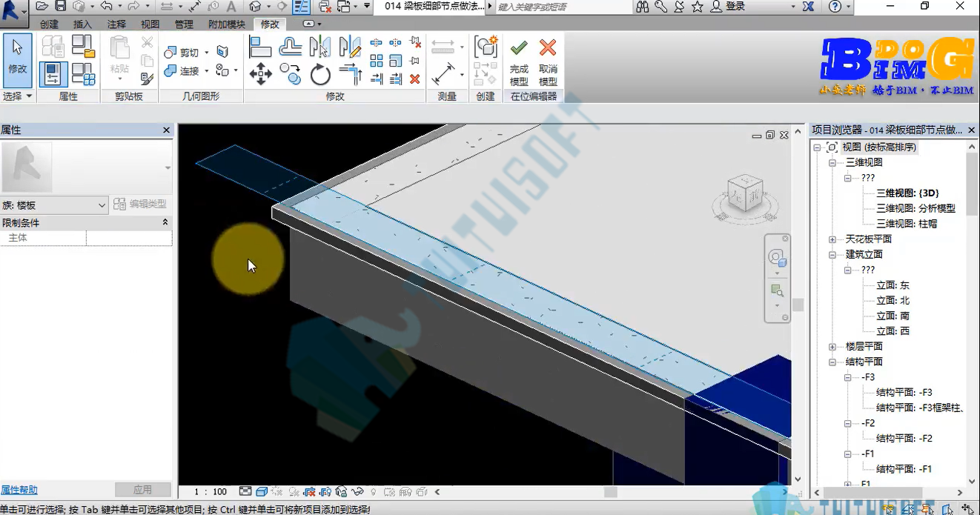The width and height of the screenshot is (980, 515).
Task: Select the Rotate tool
Action: [x=320, y=74]
